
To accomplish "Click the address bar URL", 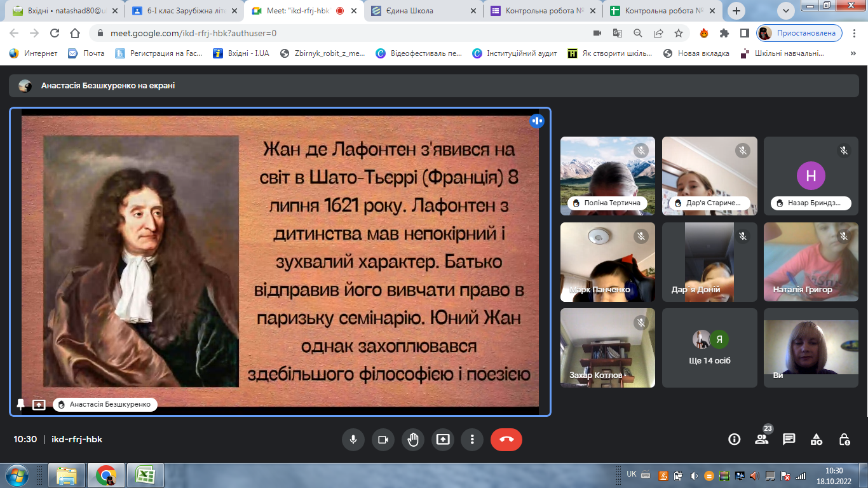I will 193,33.
